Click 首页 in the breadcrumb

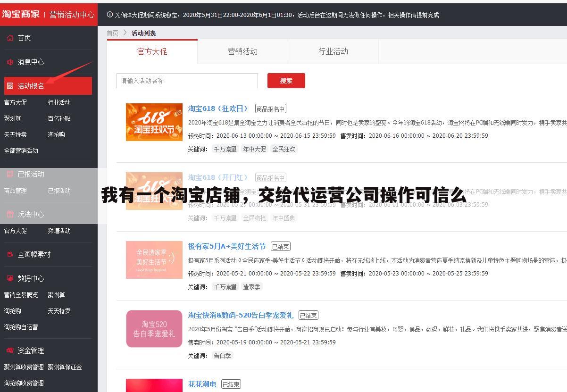[112, 33]
